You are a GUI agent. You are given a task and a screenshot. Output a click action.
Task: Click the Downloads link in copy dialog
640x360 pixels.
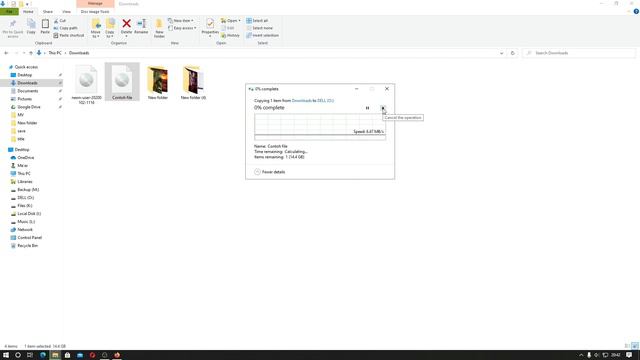click(x=302, y=100)
